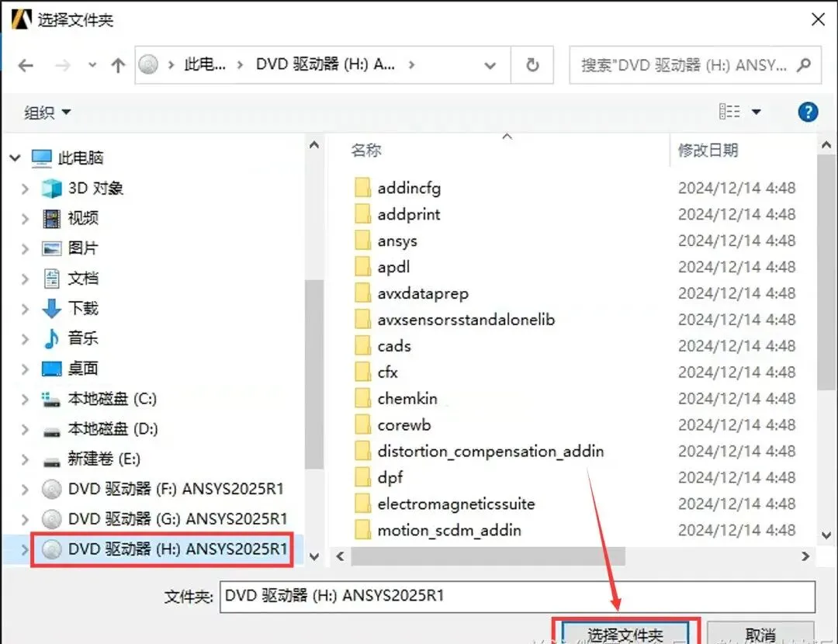Screen dimensions: 838x644
Task: Go up one folder level
Action: 118,65
